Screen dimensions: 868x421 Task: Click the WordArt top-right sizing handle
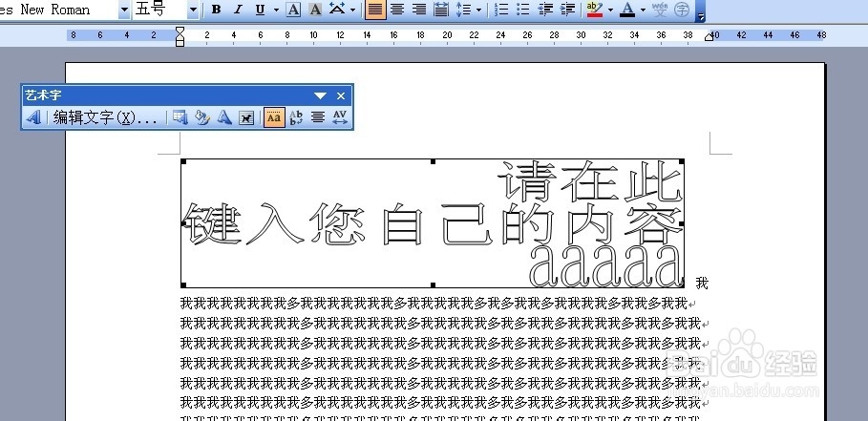682,161
